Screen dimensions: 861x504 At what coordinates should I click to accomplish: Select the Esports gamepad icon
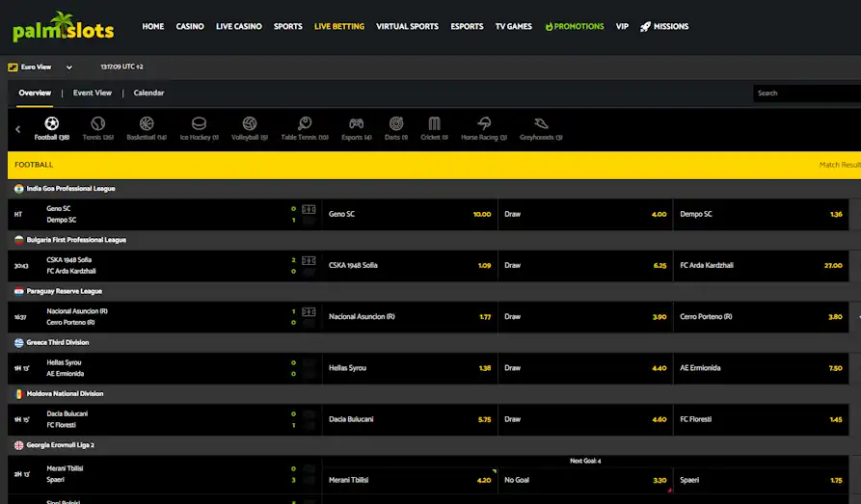pyautogui.click(x=356, y=124)
